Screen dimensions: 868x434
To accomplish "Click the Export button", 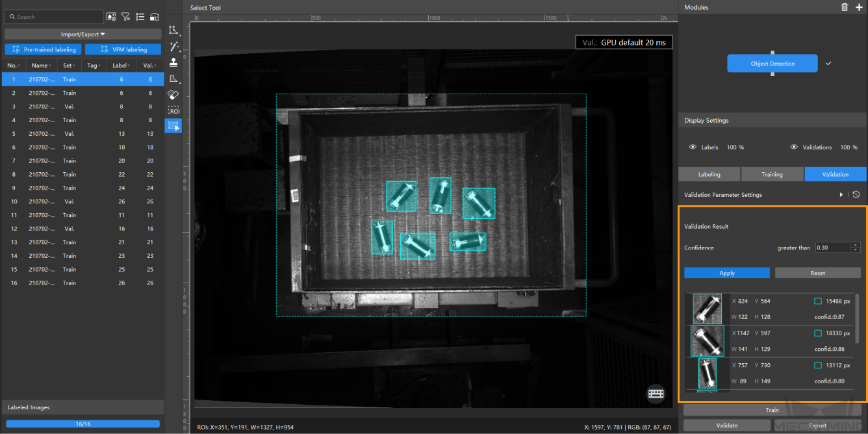I will click(817, 426).
